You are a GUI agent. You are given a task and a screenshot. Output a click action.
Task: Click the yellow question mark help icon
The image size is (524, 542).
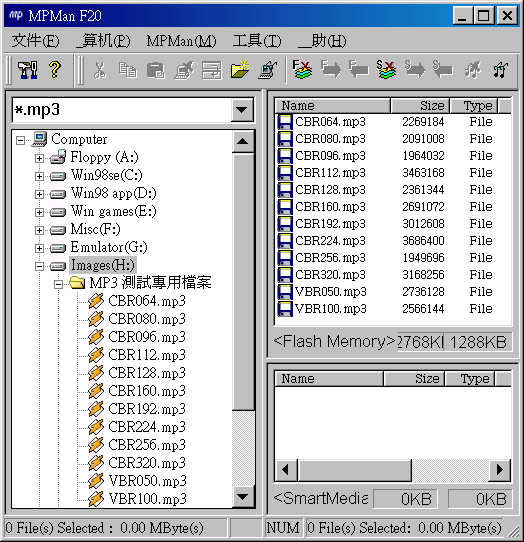click(x=55, y=70)
